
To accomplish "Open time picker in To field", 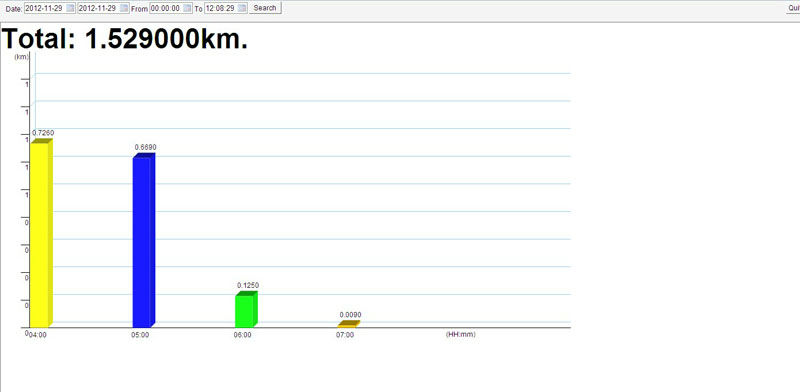I will [242, 8].
